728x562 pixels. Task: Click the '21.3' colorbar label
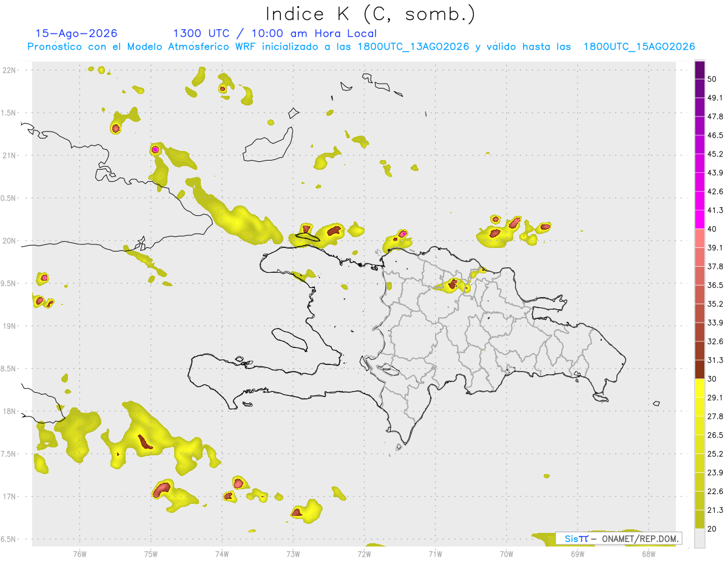point(715,510)
